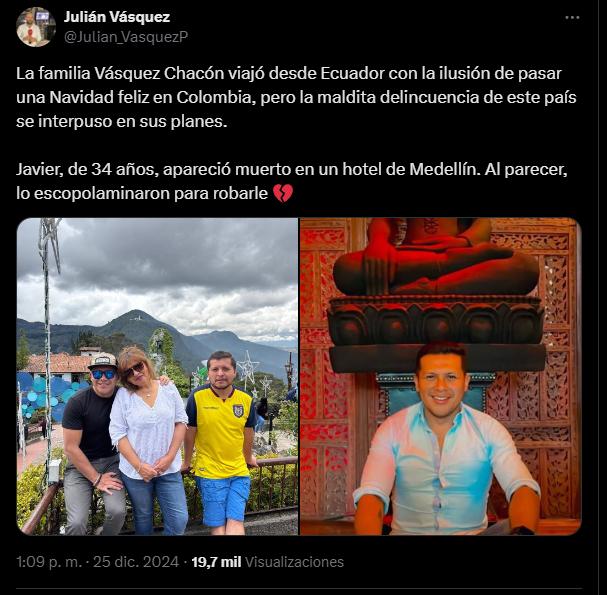Click the 1:09 p. m. timestamp
Viewport: 607px width, 595px height.
tap(49, 562)
